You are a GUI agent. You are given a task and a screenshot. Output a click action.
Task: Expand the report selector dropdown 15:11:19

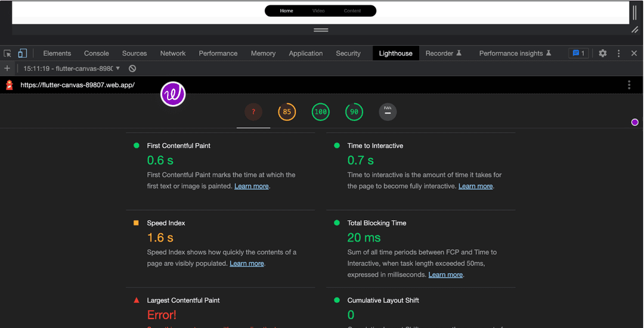coord(72,69)
